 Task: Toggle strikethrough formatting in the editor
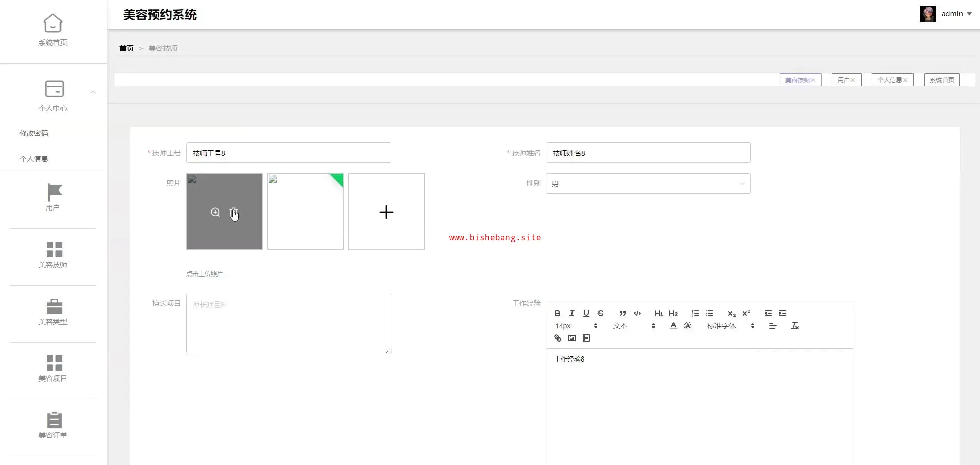(x=601, y=313)
